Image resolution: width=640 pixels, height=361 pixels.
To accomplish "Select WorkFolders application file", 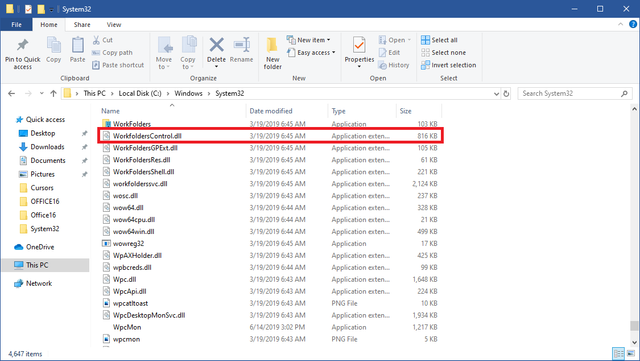I will [270, 124].
